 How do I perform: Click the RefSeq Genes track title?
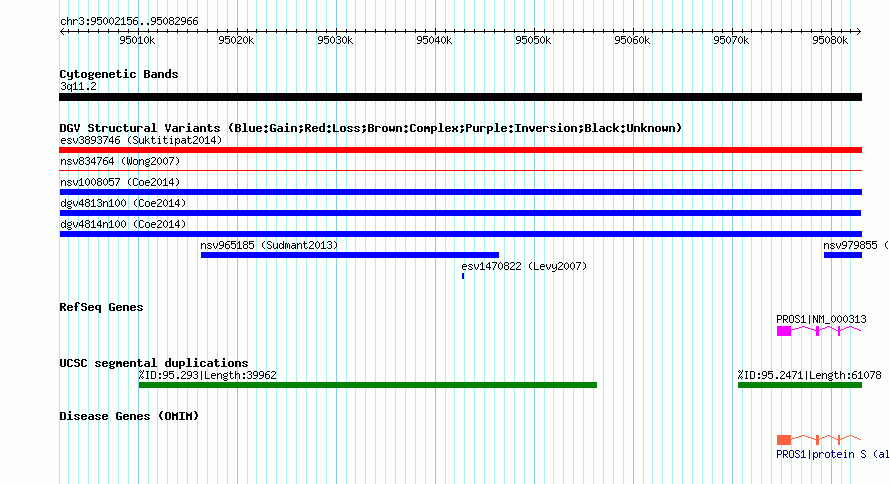(x=101, y=307)
